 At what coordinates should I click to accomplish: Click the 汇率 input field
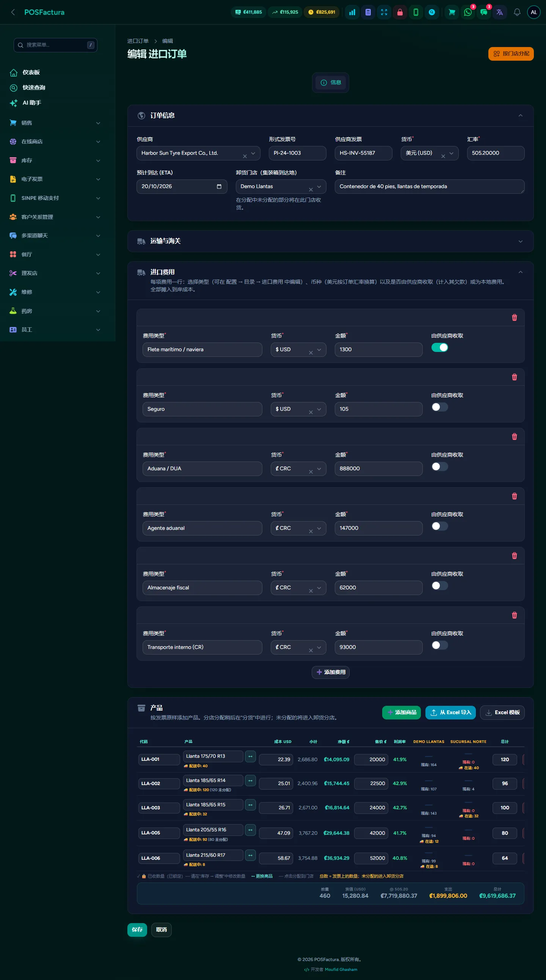(x=496, y=153)
